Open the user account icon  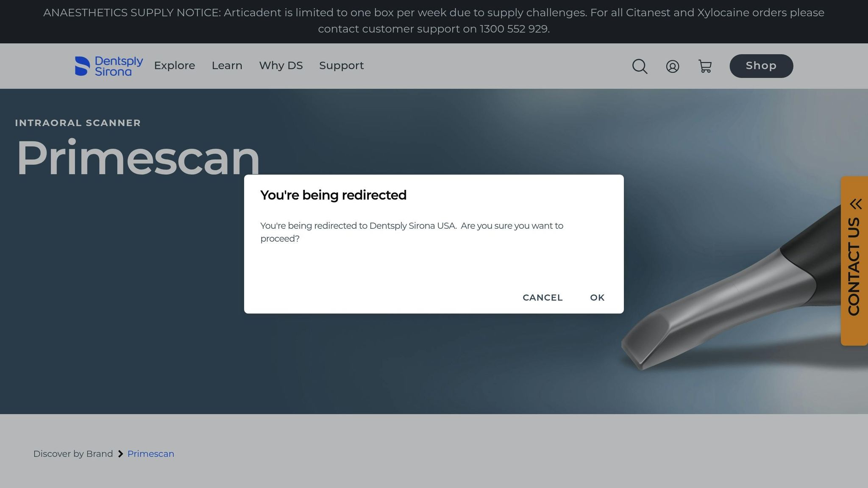pyautogui.click(x=673, y=66)
